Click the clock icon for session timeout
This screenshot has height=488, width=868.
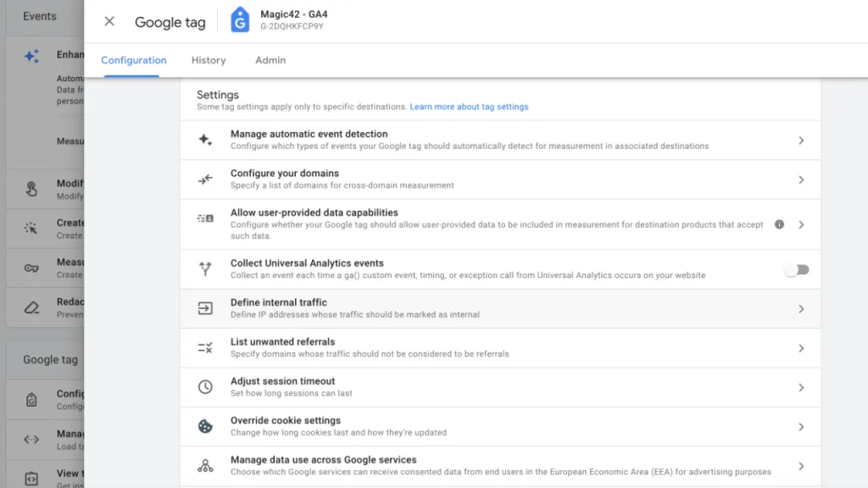pyautogui.click(x=205, y=386)
